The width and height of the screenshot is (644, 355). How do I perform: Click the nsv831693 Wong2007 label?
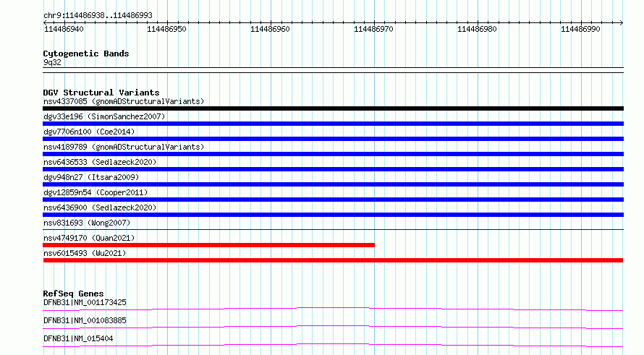coord(87,223)
